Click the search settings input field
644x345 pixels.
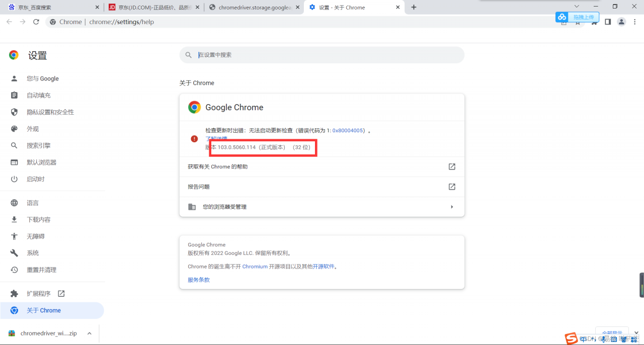(322, 55)
